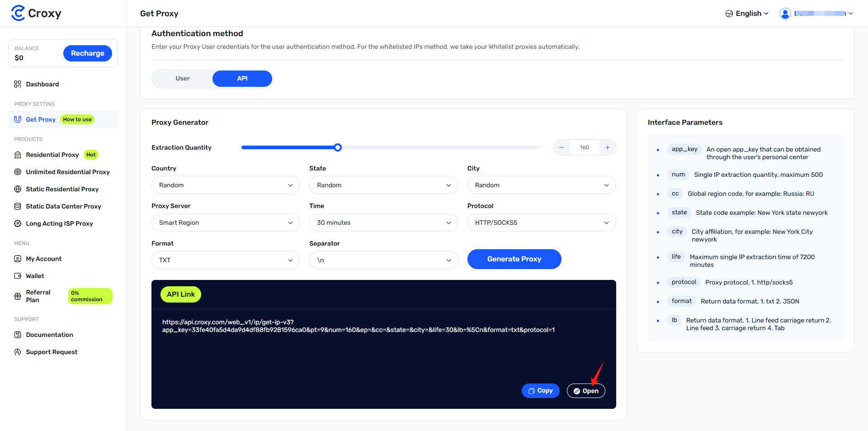868x431 pixels.
Task: Click the user avatar icon
Action: tap(785, 14)
